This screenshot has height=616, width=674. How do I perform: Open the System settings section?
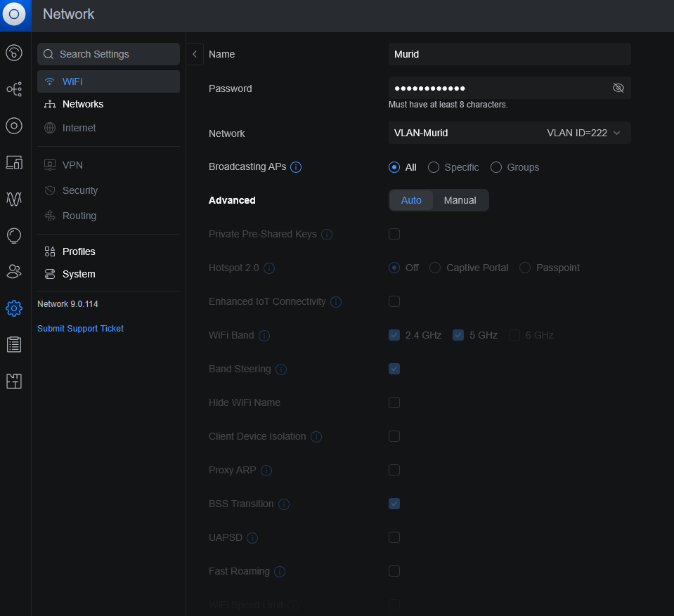[78, 274]
